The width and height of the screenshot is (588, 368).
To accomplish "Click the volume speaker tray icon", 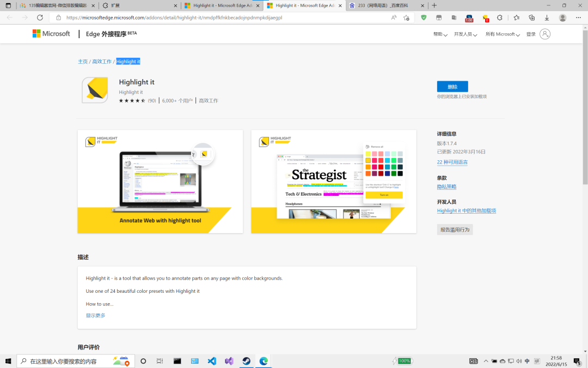I will 519,361.
